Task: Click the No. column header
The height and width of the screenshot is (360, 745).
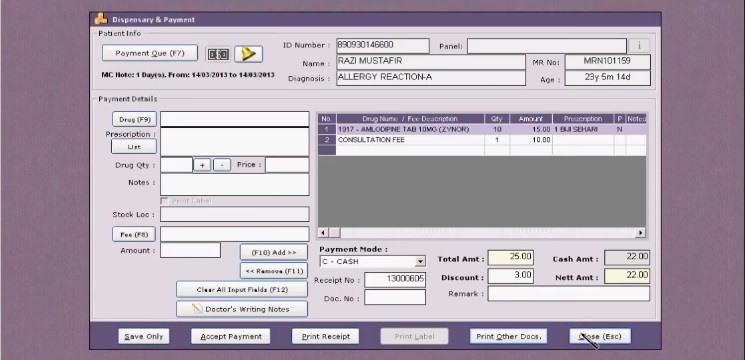Action: (327, 119)
